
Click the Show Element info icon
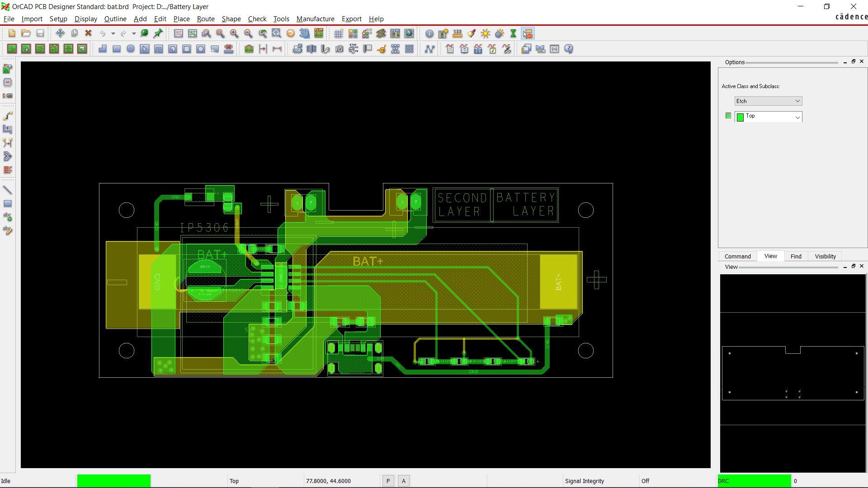click(x=429, y=33)
